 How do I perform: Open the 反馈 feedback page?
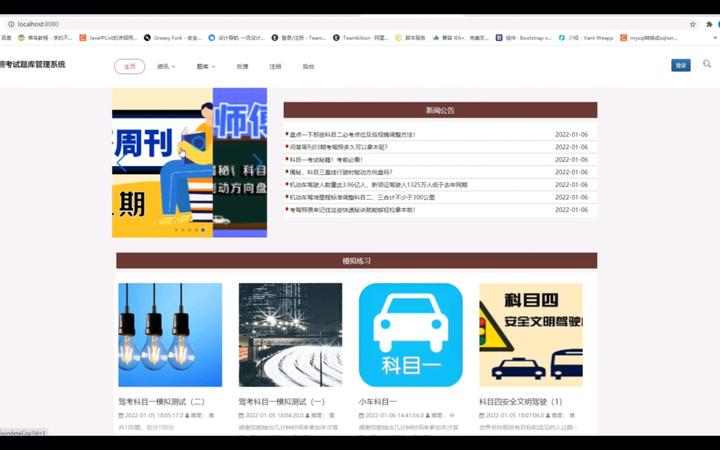[x=242, y=67]
